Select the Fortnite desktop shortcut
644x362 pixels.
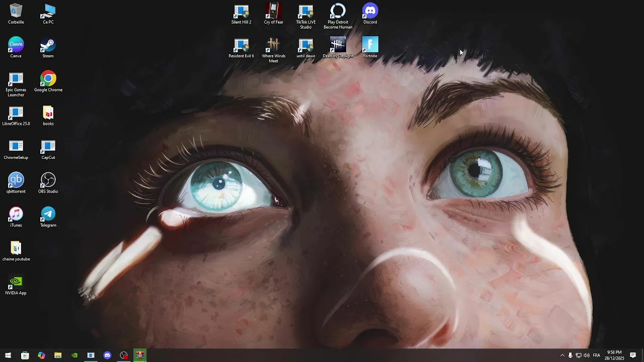[x=370, y=48]
